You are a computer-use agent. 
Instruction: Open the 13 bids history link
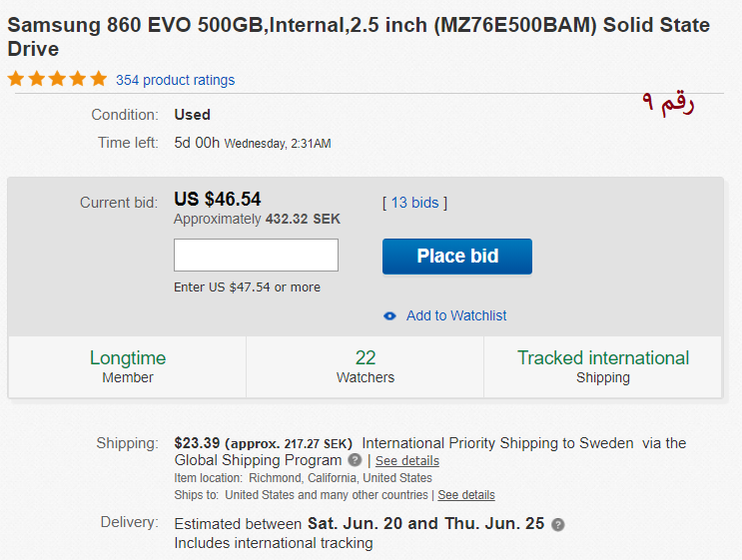coord(414,203)
